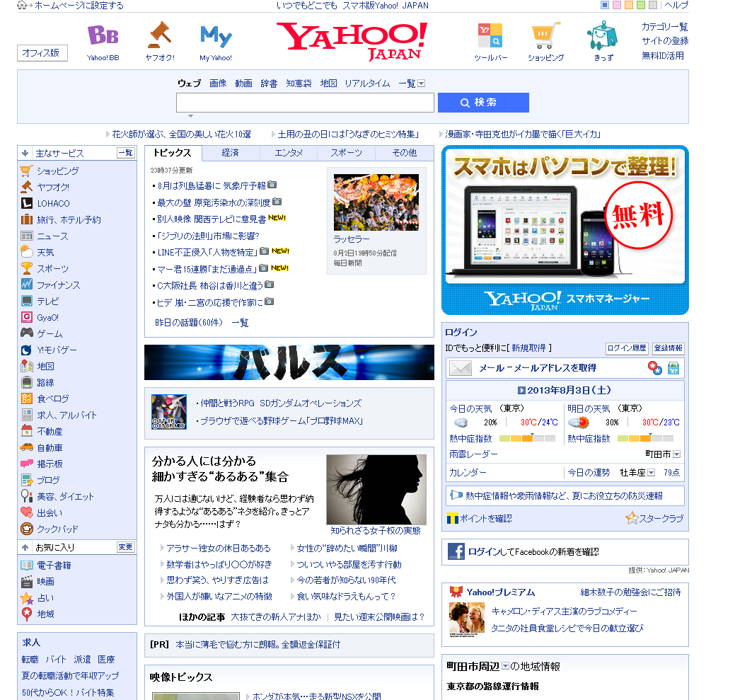Viewport: 752px width, 700px height.
Task: Open the My Yahoo! icon
Action: coord(216,37)
